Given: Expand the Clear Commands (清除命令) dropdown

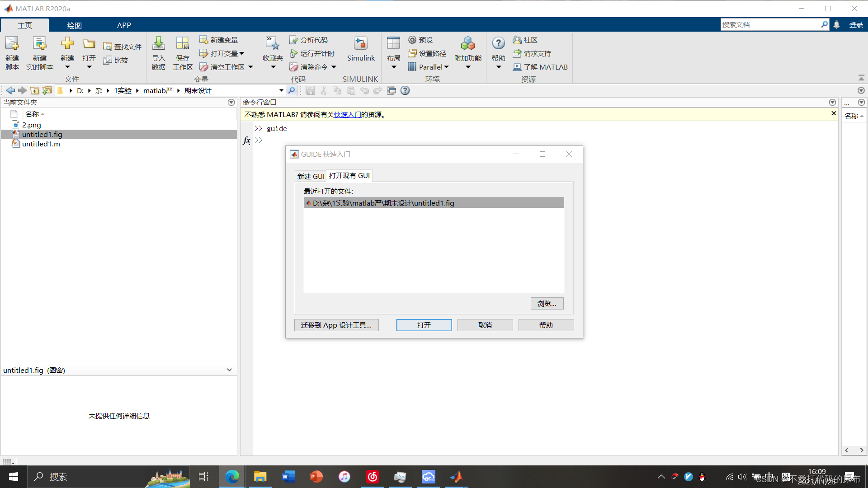Looking at the screenshot, I should (334, 67).
